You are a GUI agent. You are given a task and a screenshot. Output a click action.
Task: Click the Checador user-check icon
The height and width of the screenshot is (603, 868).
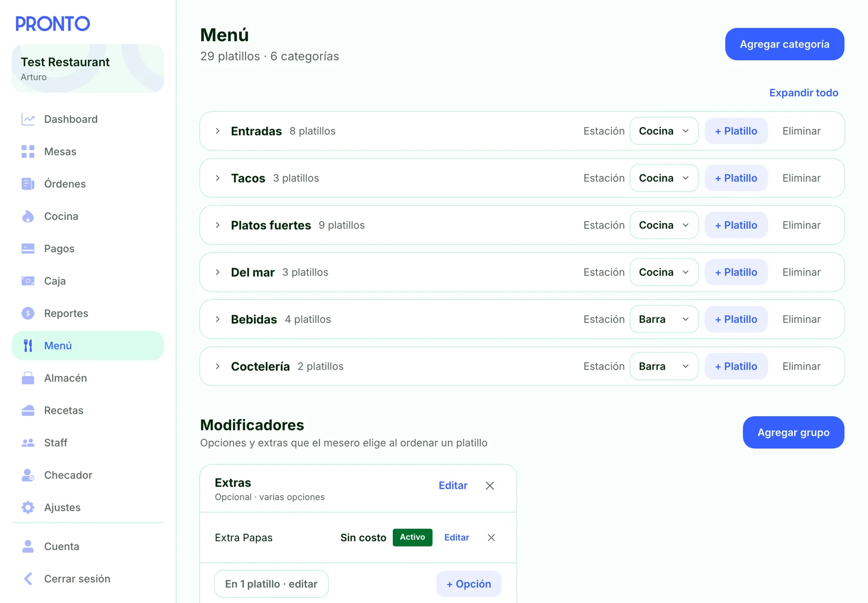pos(28,475)
